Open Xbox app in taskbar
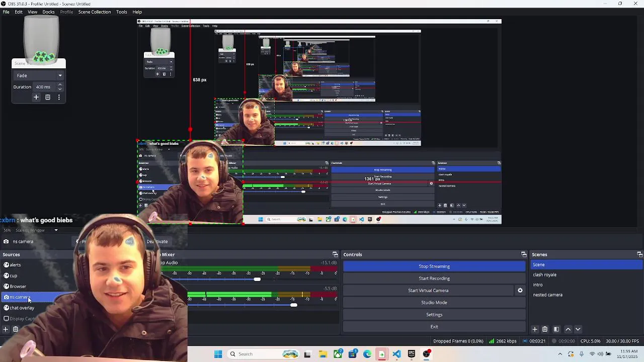 click(338, 354)
